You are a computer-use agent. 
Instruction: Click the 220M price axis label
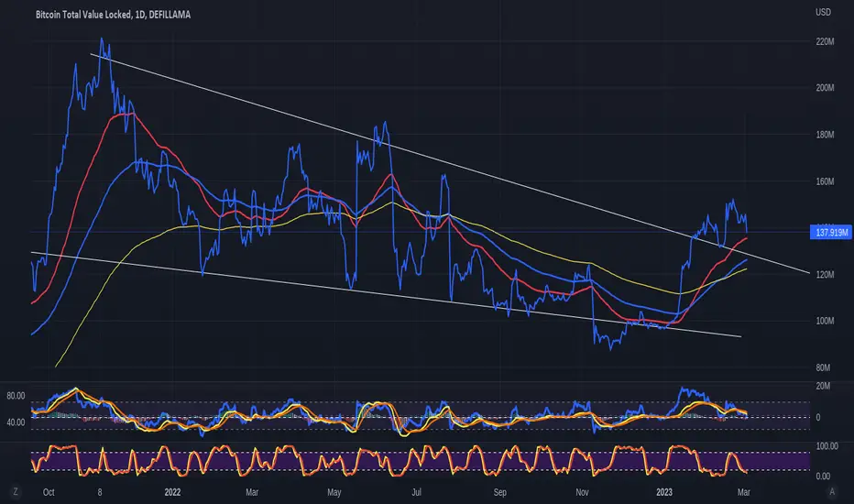pyautogui.click(x=825, y=41)
